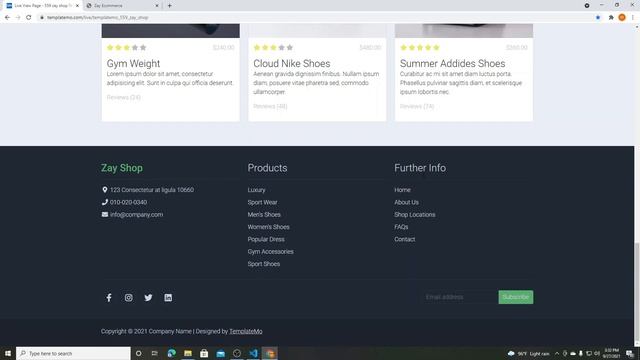
Task: Open the Women's Shoes footer link
Action: click(269, 227)
